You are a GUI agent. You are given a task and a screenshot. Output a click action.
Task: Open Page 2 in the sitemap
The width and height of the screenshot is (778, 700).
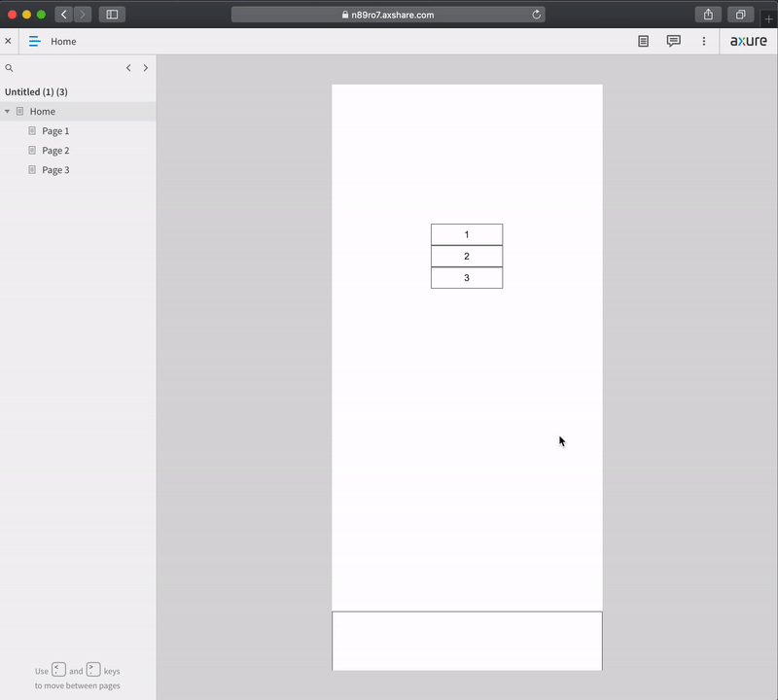coord(55,151)
